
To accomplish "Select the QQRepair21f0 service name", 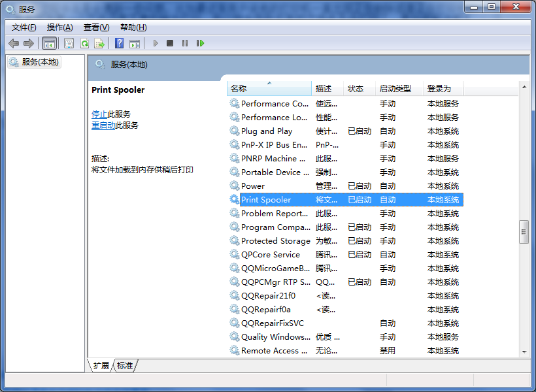I will pyautogui.click(x=269, y=295).
